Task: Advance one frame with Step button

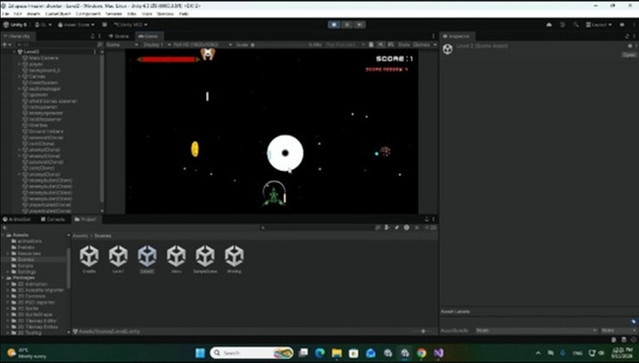Action: point(359,24)
